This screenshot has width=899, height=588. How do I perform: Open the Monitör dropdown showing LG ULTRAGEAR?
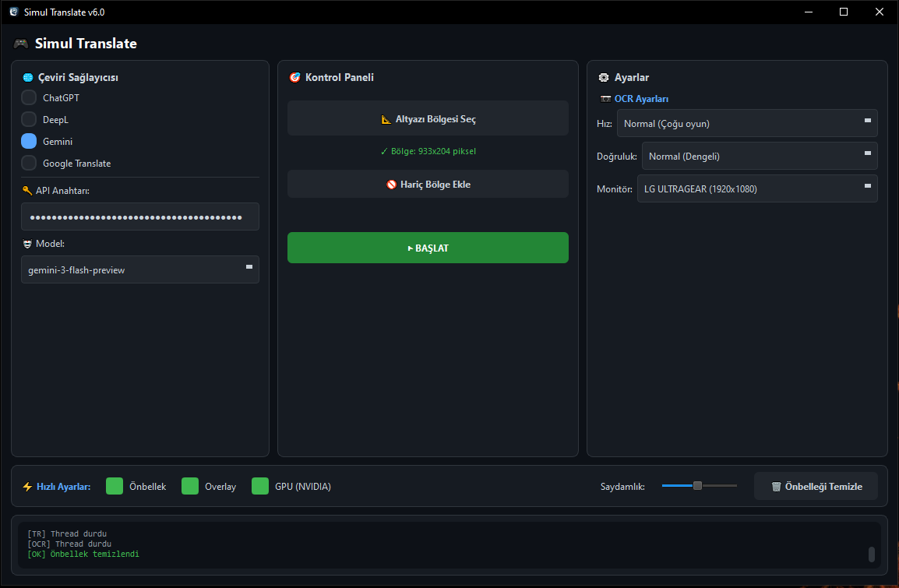click(757, 188)
